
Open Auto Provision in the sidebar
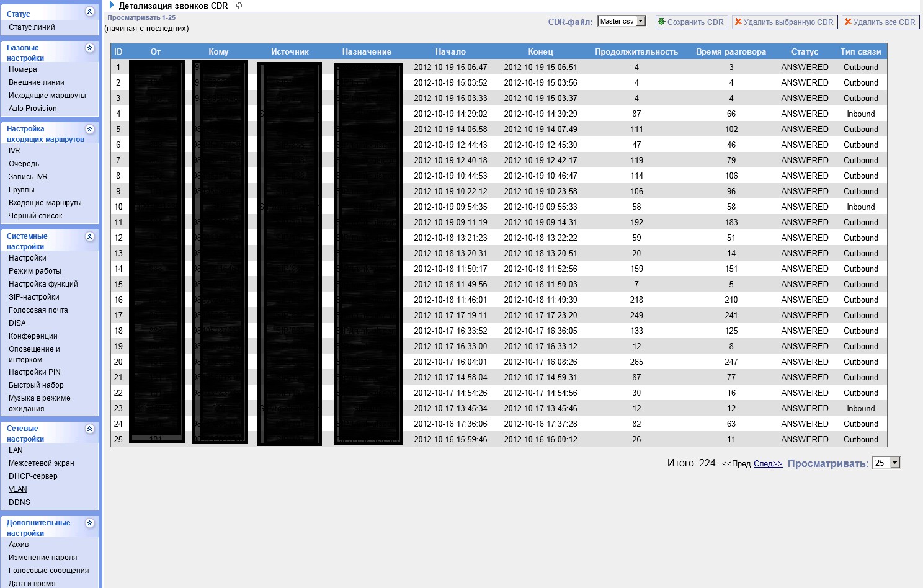point(33,109)
